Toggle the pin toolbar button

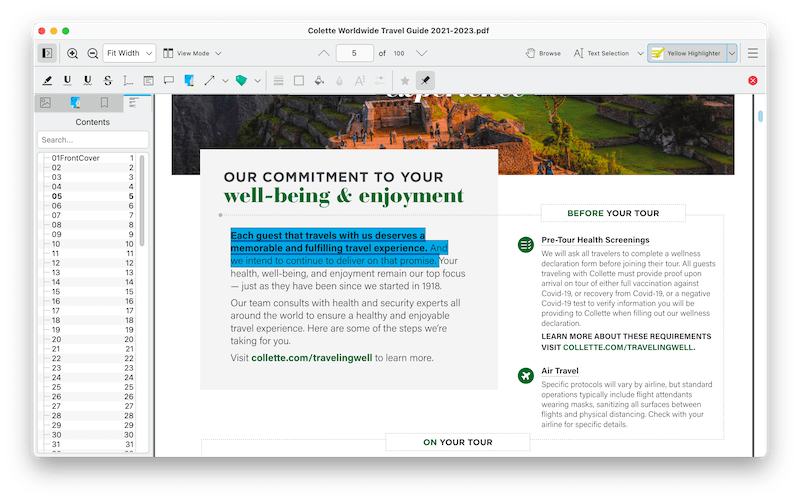pyautogui.click(x=425, y=80)
